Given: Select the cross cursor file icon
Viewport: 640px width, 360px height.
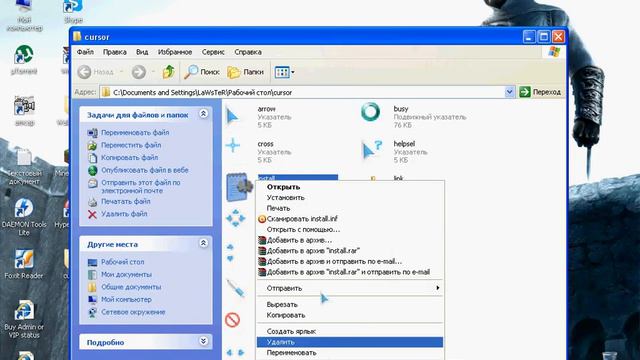Looking at the screenshot, I should pyautogui.click(x=233, y=145).
